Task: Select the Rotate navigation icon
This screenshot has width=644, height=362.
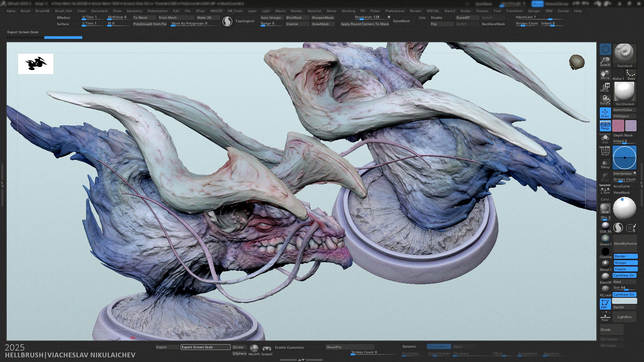Action: click(605, 100)
